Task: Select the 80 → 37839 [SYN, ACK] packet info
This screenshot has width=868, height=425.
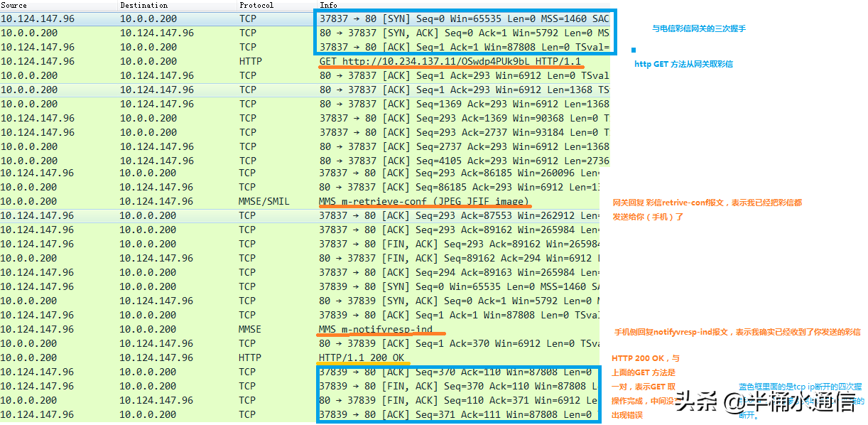Action: click(460, 301)
